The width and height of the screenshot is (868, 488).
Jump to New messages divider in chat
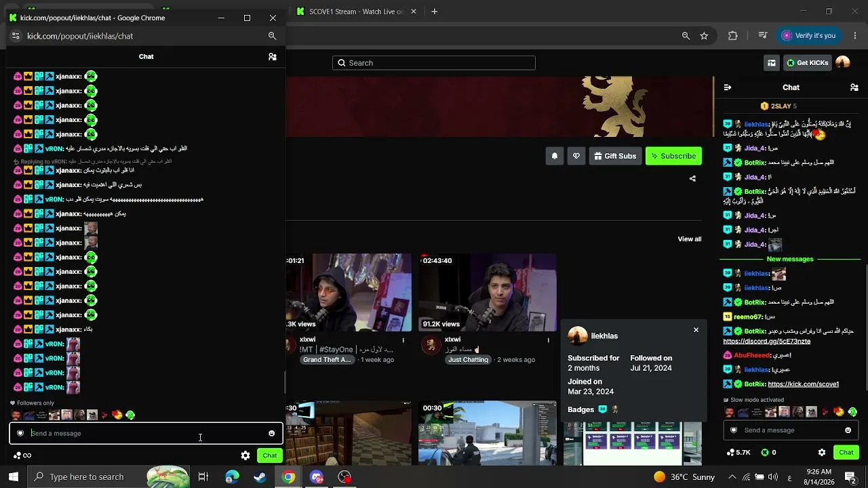pyautogui.click(x=790, y=259)
